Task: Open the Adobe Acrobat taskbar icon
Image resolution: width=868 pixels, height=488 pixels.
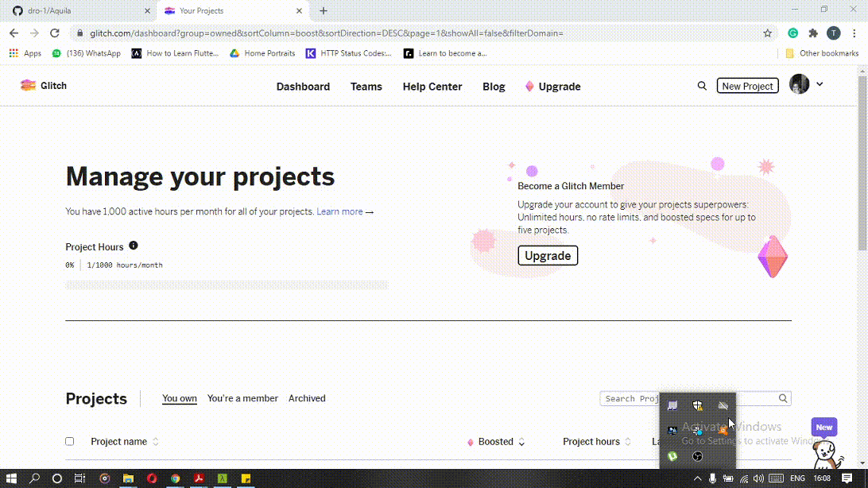Action: coord(199,478)
